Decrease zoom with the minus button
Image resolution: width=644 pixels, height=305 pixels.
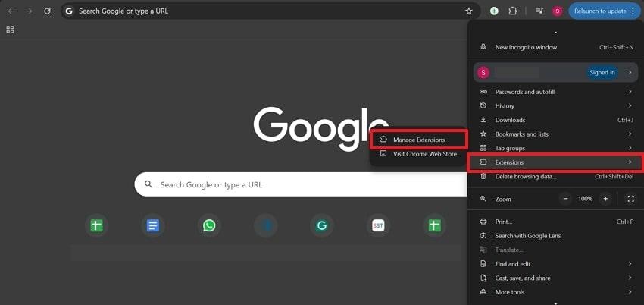coord(565,199)
